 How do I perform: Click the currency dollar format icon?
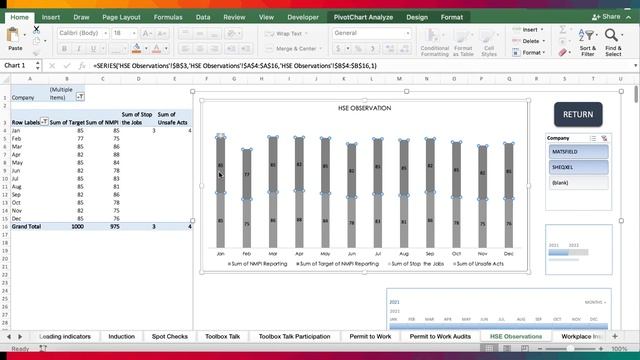coord(338,49)
